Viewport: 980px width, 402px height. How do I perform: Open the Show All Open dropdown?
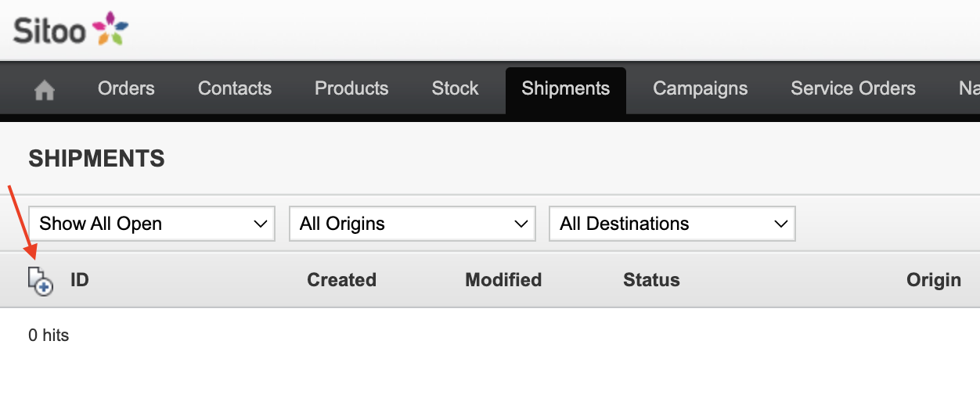coord(152,224)
